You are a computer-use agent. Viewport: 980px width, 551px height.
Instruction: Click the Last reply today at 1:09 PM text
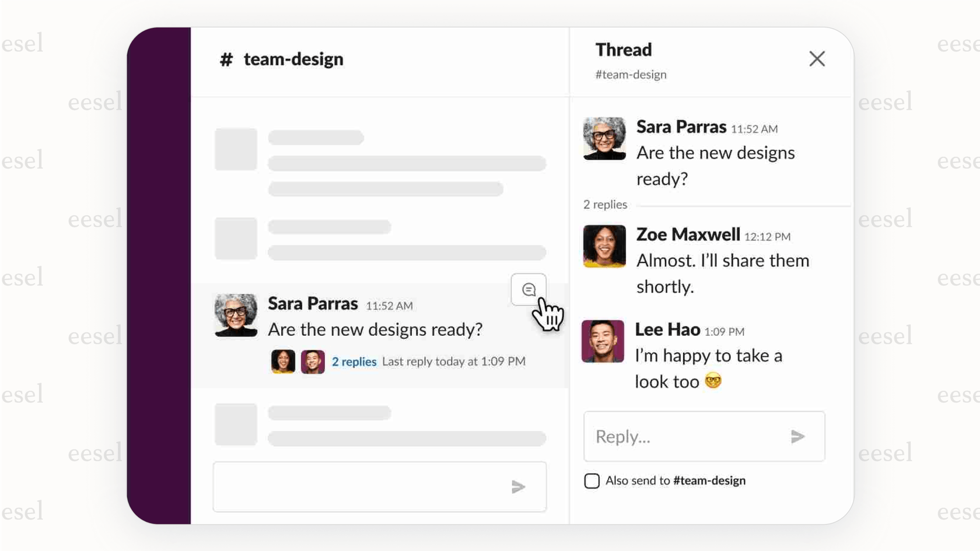pos(454,362)
